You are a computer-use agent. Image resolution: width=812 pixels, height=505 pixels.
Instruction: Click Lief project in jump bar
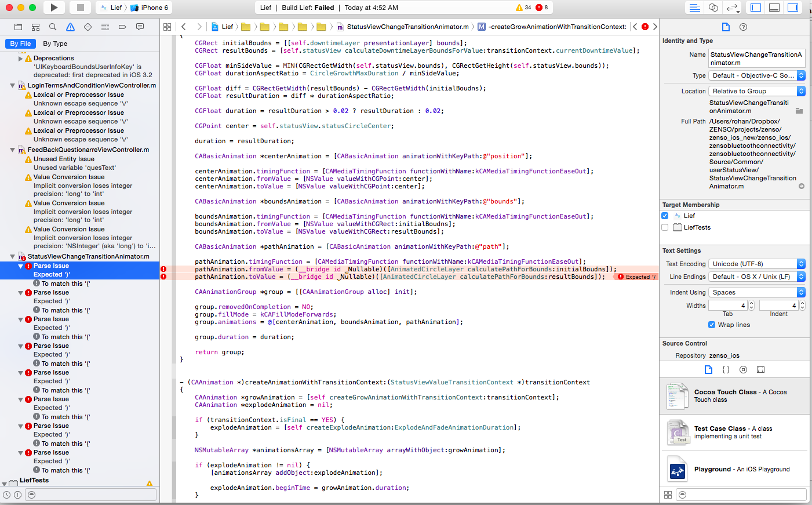pyautogui.click(x=223, y=27)
